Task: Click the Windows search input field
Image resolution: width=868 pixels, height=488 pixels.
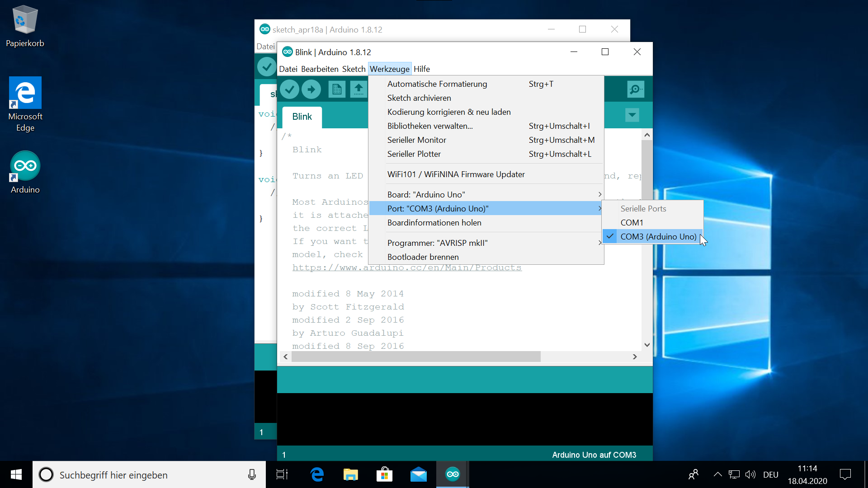Action: (x=149, y=474)
